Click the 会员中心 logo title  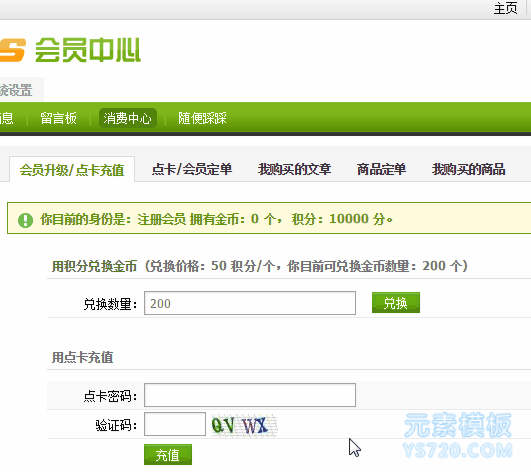click(x=88, y=50)
